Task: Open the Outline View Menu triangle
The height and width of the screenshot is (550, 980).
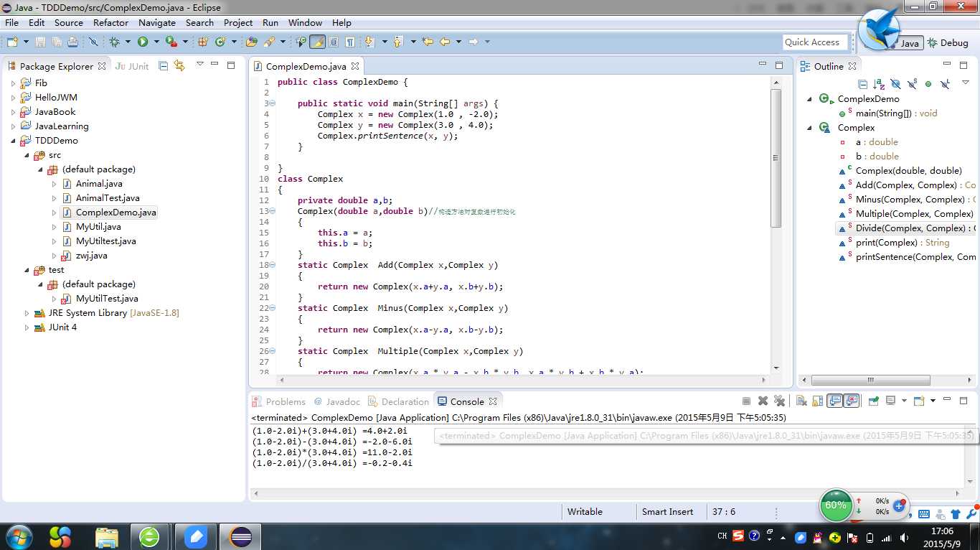Action: click(966, 83)
